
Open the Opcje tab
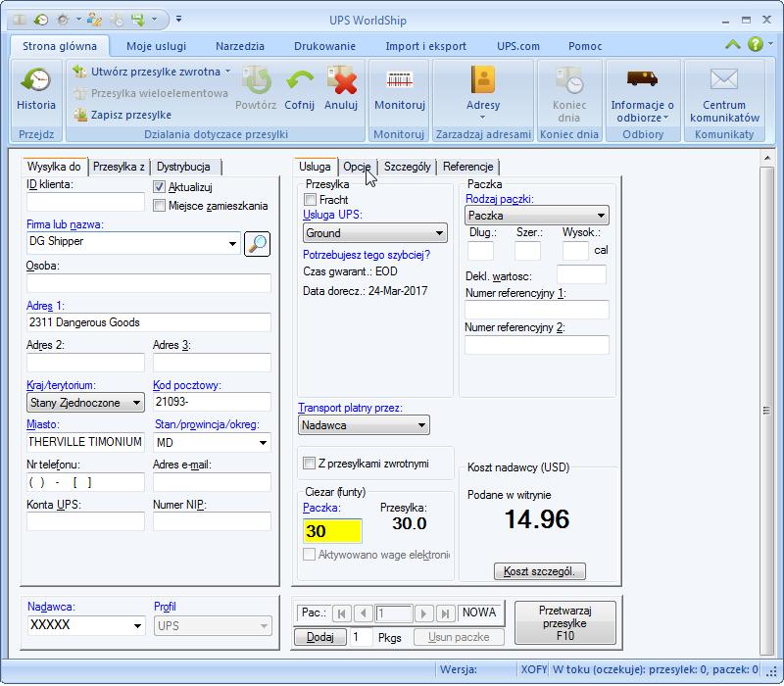357,167
